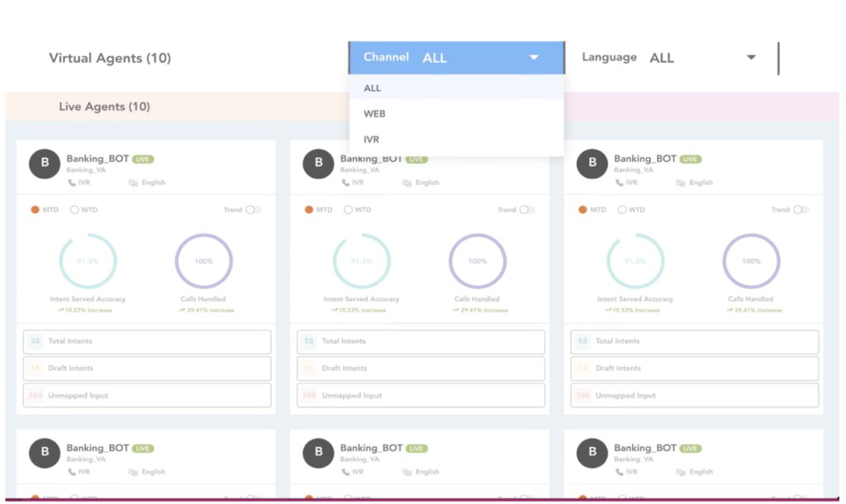
Task: Select IVR in the Channel list
Action: 456,140
